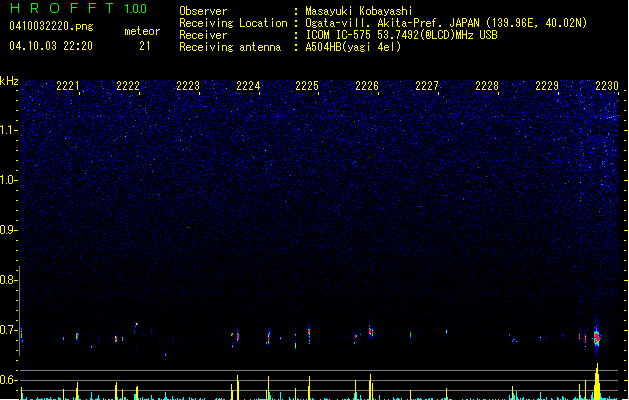629x400 pixels.
Task: Click the 0.8 kHz frequency label
Action: [8, 280]
